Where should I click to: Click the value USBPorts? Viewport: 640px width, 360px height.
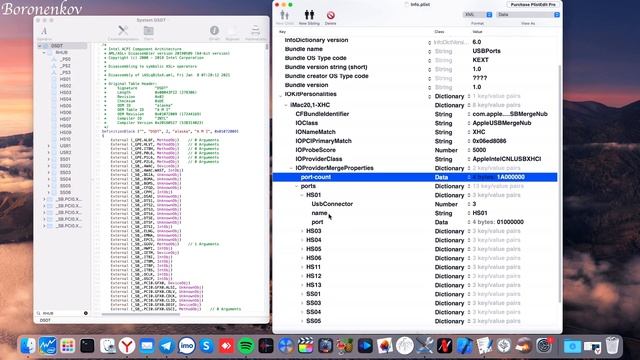(x=486, y=51)
